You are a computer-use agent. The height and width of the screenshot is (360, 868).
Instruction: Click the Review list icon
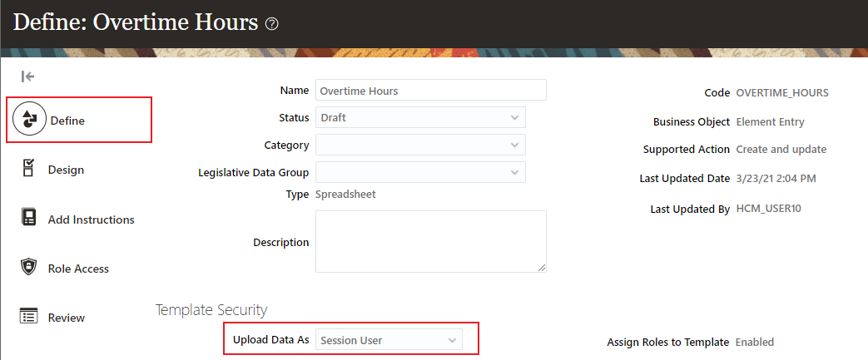[29, 317]
